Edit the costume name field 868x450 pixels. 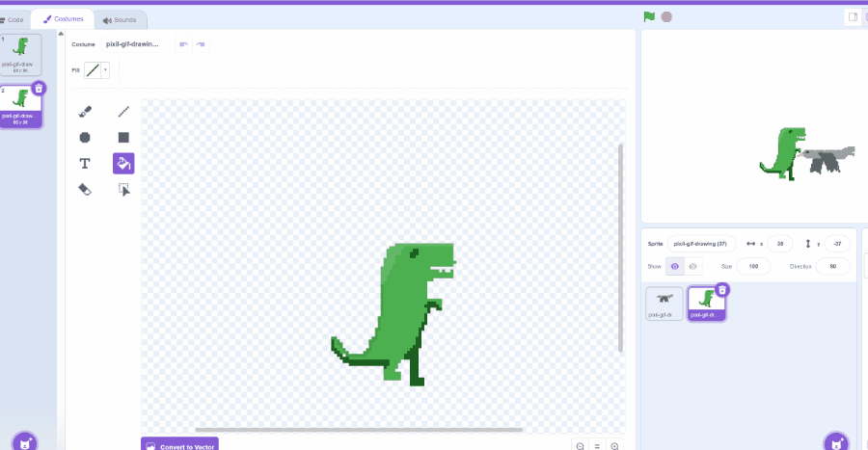pos(133,44)
